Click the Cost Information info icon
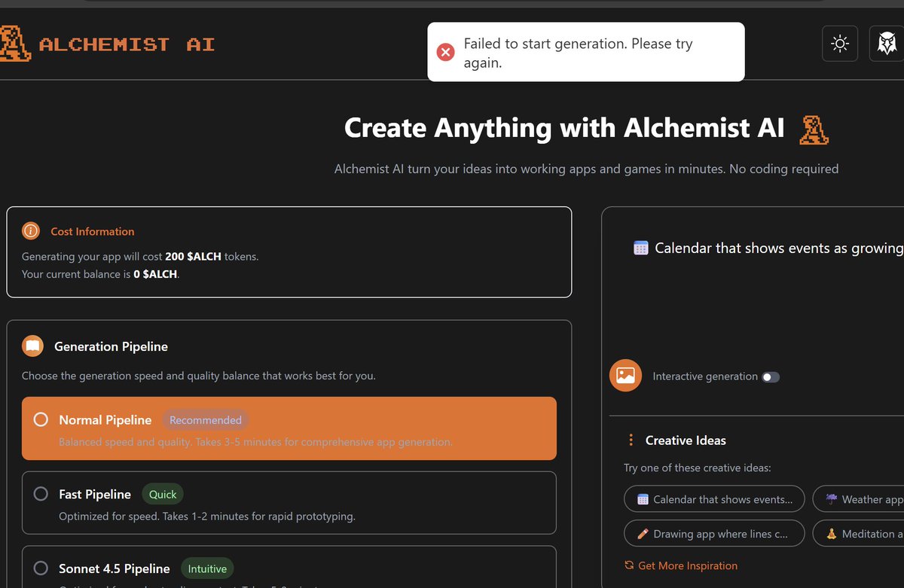Image resolution: width=904 pixels, height=588 pixels. [x=30, y=230]
